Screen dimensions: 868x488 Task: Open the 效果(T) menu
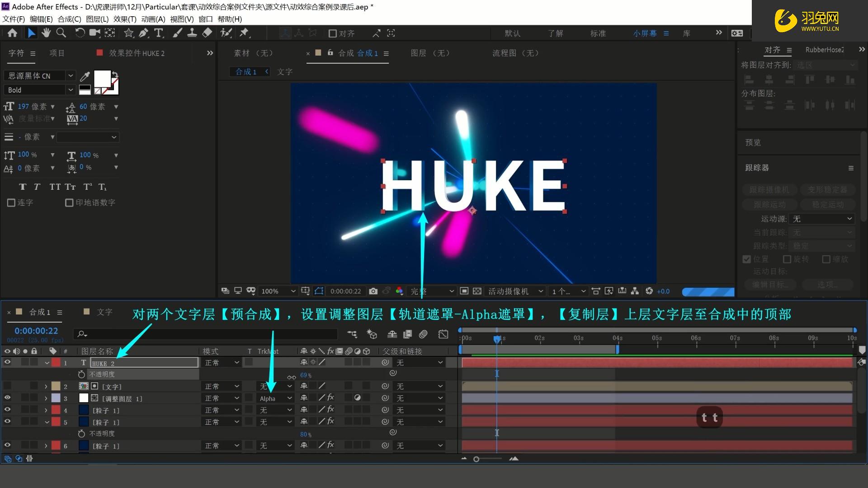(125, 19)
